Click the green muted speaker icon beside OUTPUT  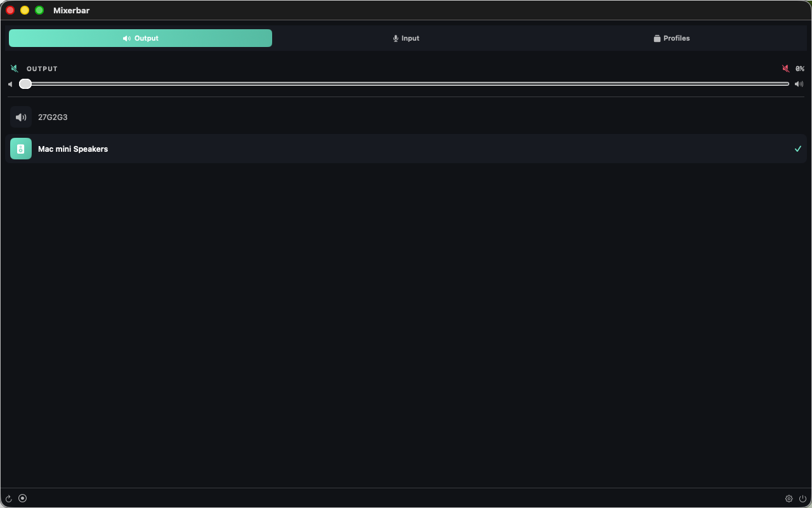click(x=15, y=69)
